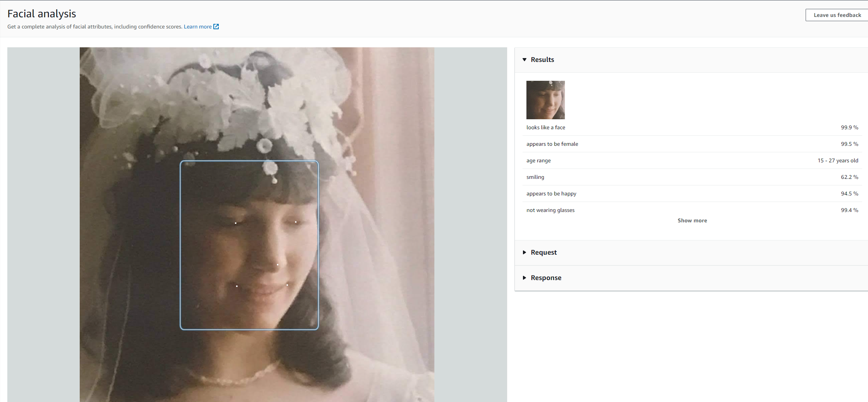Click the face bounding box on the photo
This screenshot has width=868, height=402.
(249, 245)
